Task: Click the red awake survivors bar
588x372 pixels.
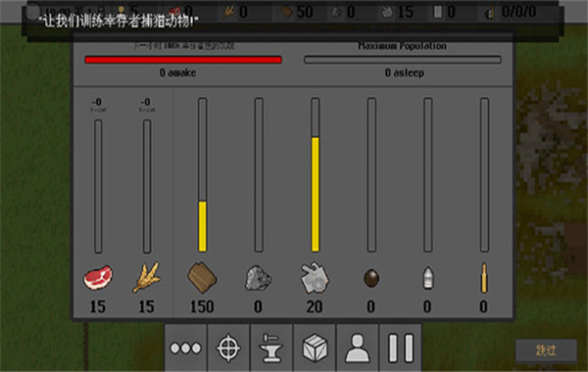Action: pyautogui.click(x=183, y=60)
